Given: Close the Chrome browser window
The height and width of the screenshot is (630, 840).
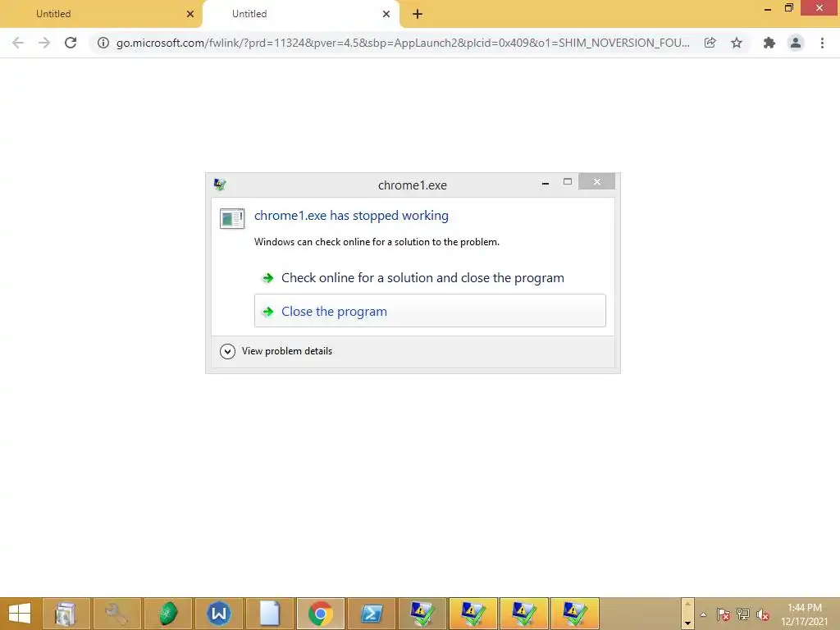Looking at the screenshot, I should [819, 8].
